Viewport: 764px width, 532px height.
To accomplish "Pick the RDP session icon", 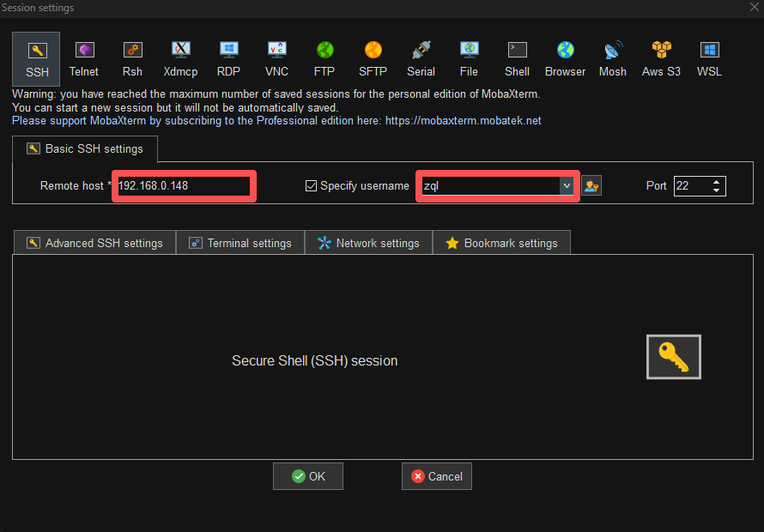I will coord(228,58).
